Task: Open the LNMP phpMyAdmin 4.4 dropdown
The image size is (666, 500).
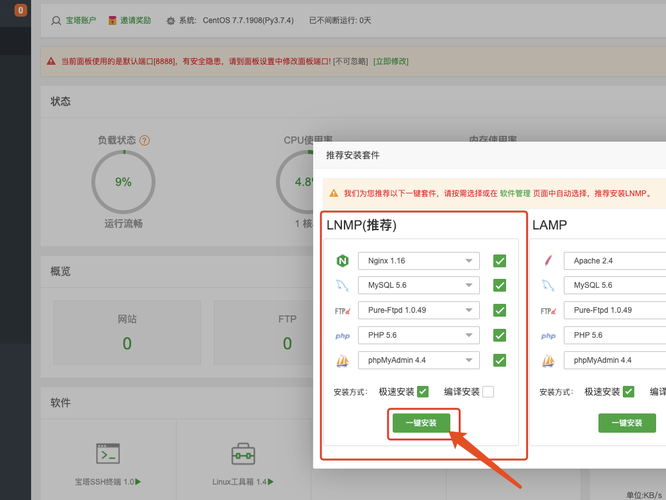Action: [x=419, y=360]
